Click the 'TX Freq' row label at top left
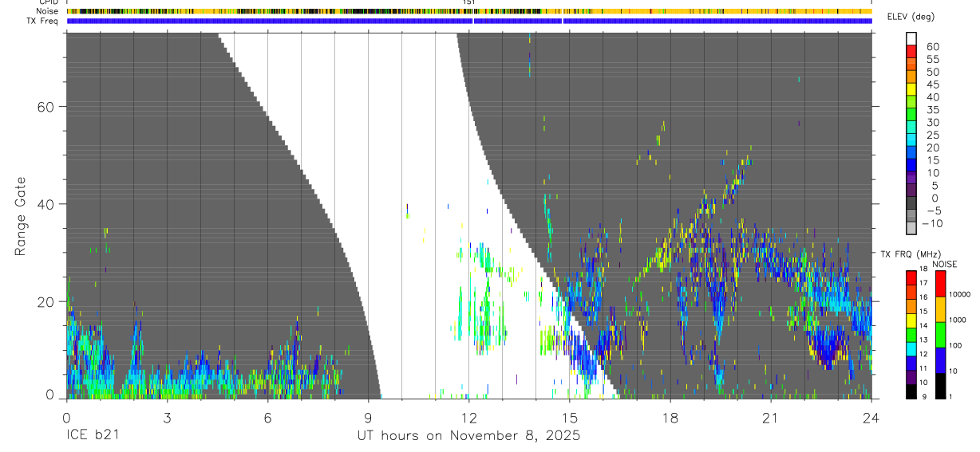Viewport: 980px width, 452px height. (x=43, y=21)
